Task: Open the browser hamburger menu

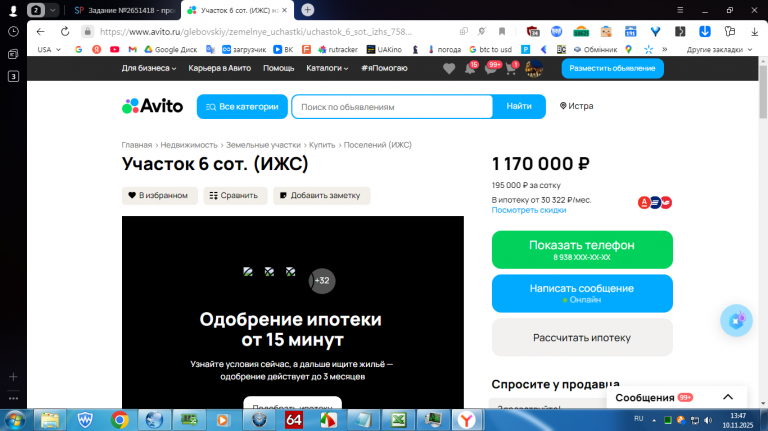Action: point(680,10)
